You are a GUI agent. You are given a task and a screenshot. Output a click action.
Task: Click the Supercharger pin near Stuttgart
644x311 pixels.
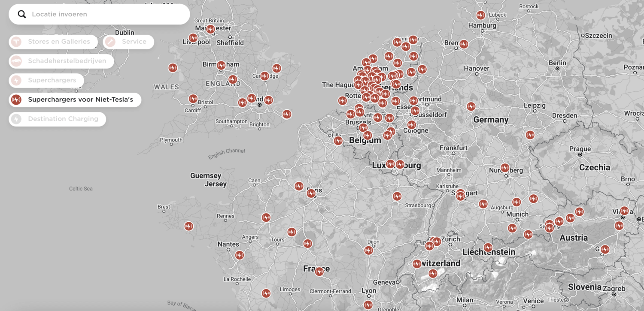tap(460, 196)
